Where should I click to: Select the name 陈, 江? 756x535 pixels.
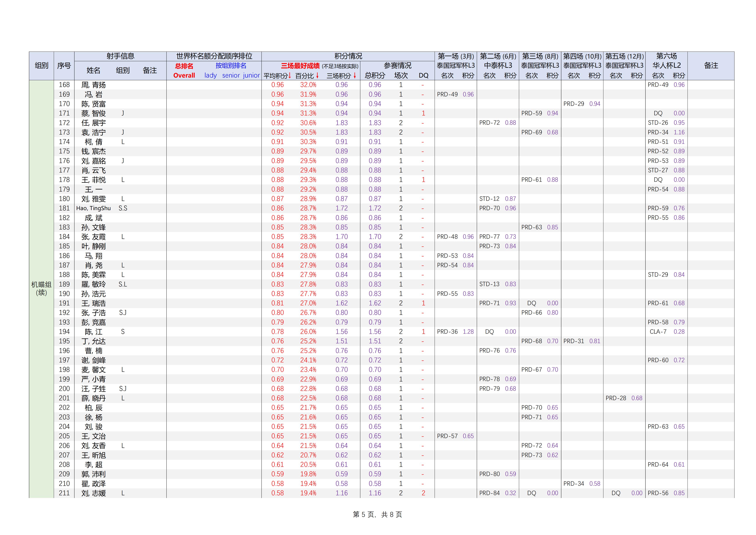[94, 332]
